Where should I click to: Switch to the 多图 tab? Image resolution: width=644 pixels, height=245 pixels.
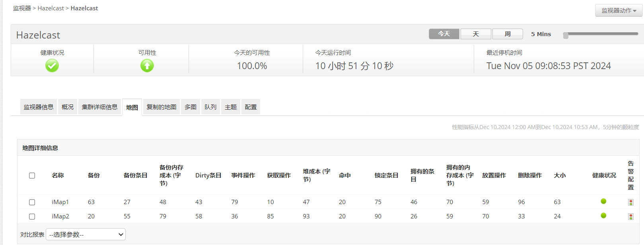coord(191,107)
